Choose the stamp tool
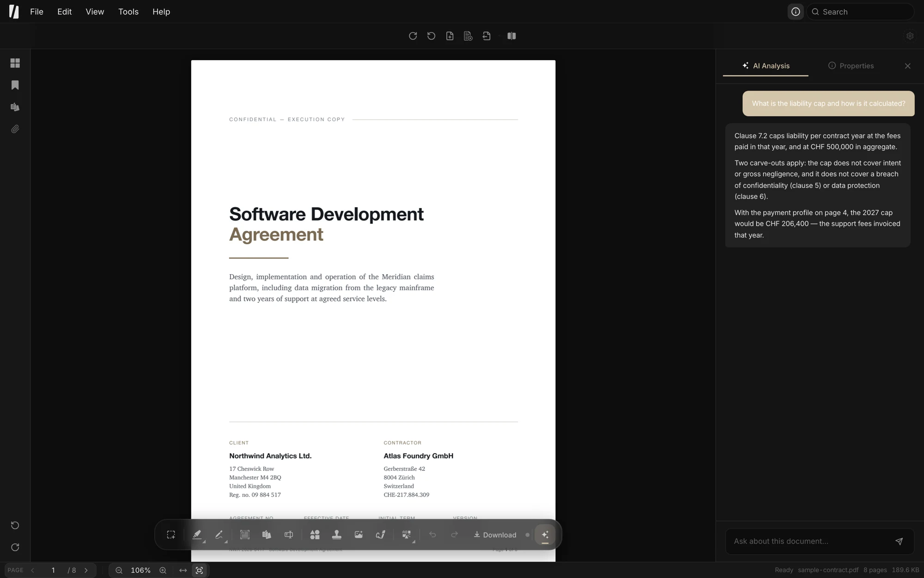The height and width of the screenshot is (578, 924). point(336,535)
